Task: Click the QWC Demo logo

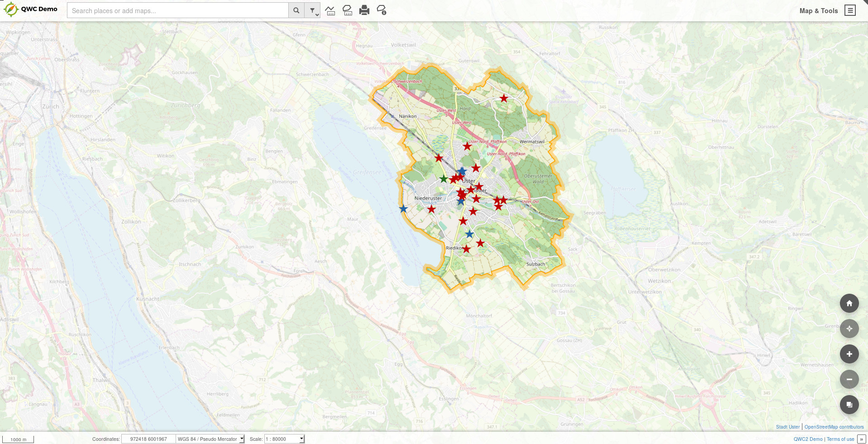Action: (31, 10)
